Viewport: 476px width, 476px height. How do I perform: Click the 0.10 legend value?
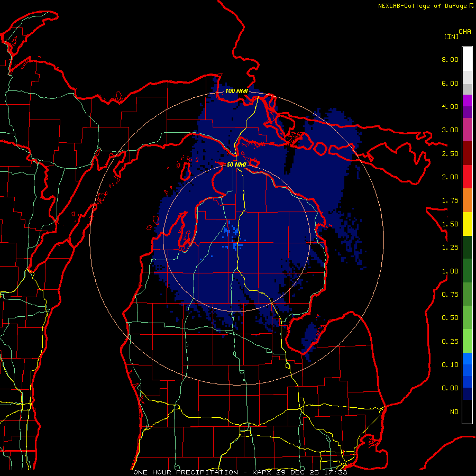click(x=450, y=365)
